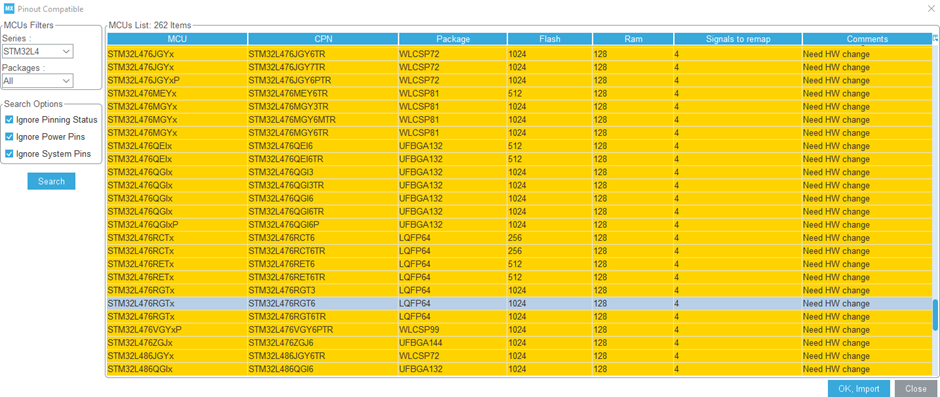The width and height of the screenshot is (940, 397).
Task: Uncheck Ignore Power Pins
Action: coord(9,137)
